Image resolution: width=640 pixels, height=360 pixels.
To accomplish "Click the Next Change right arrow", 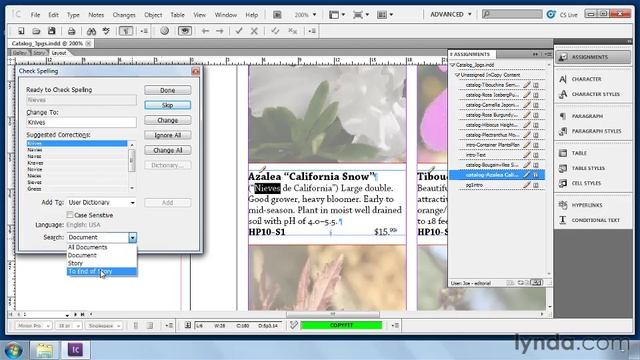I will pyautogui.click(x=220, y=31).
